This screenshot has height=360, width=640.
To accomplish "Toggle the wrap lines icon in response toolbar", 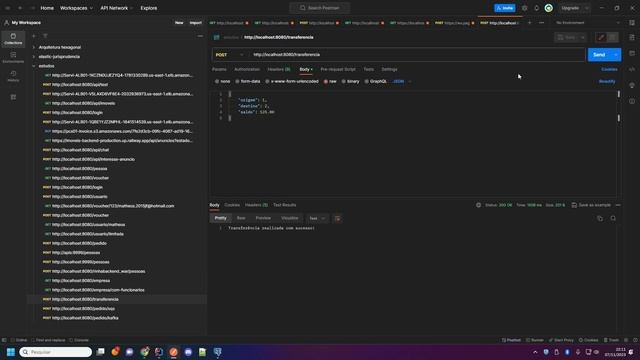I will click(x=338, y=218).
